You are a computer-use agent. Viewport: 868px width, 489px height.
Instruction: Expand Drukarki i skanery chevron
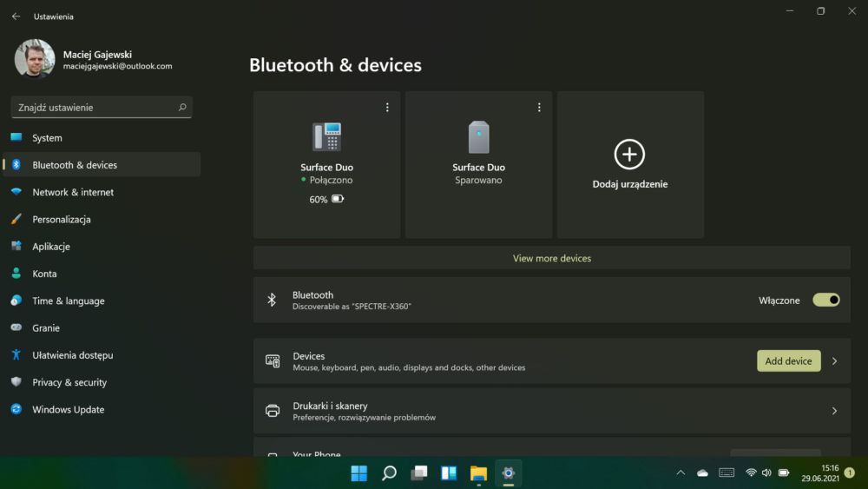pos(834,411)
